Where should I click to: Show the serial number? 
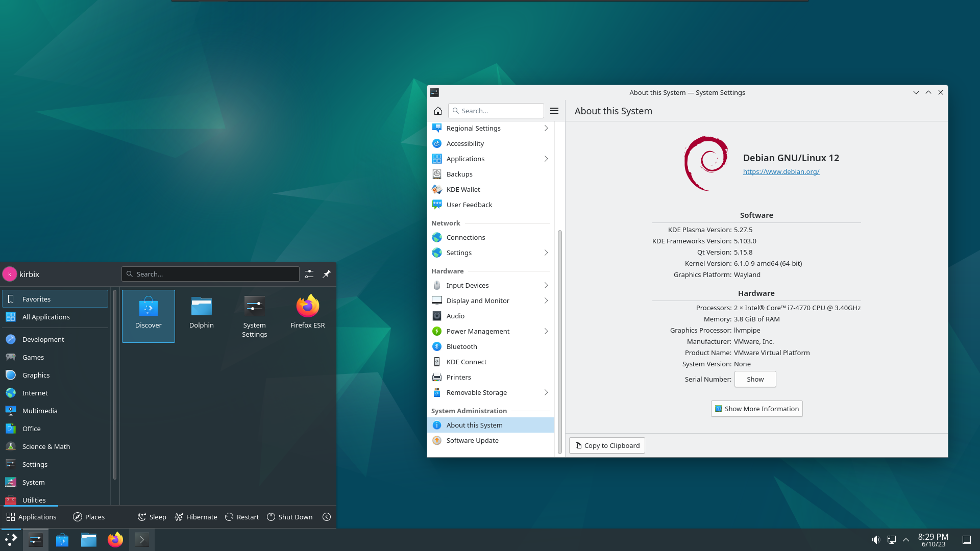point(755,379)
